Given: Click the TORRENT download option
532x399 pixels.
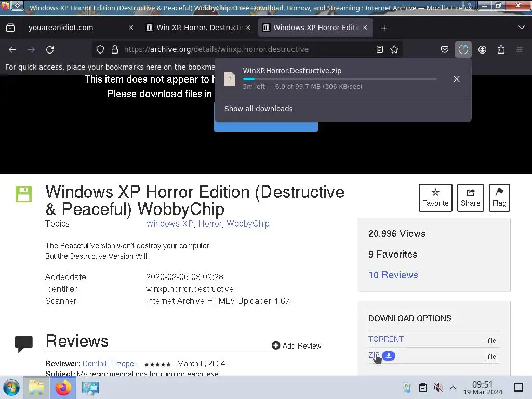Looking at the screenshot, I should [386, 339].
